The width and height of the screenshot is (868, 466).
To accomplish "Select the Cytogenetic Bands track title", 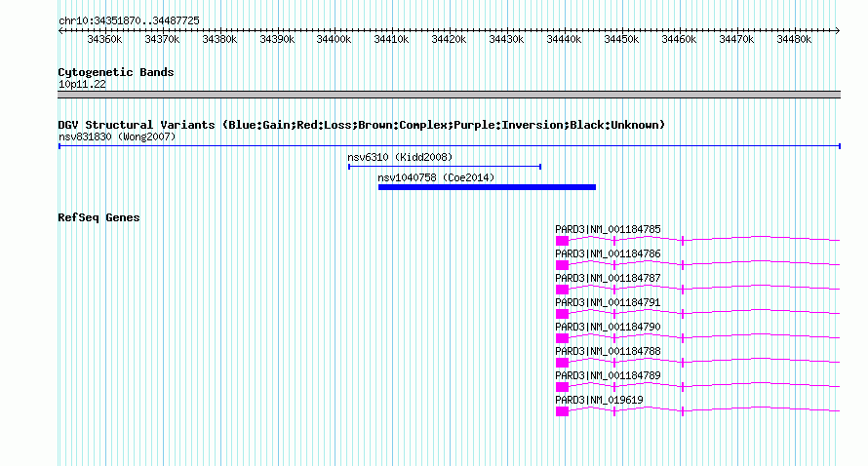I will 116,72.
